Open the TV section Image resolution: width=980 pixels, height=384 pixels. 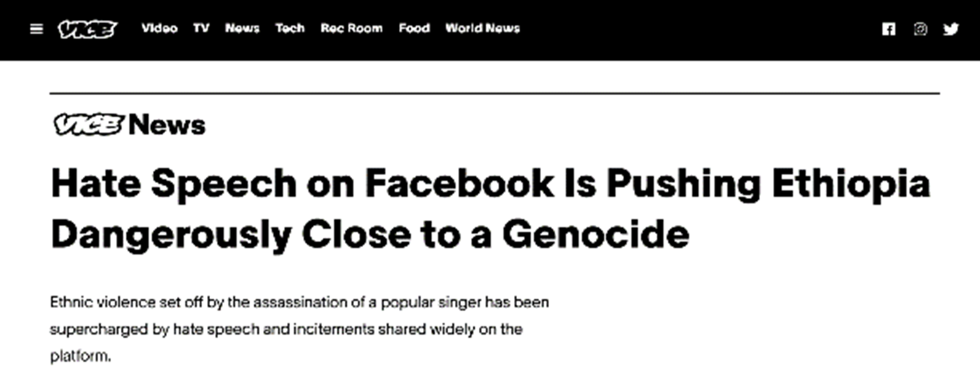201,28
